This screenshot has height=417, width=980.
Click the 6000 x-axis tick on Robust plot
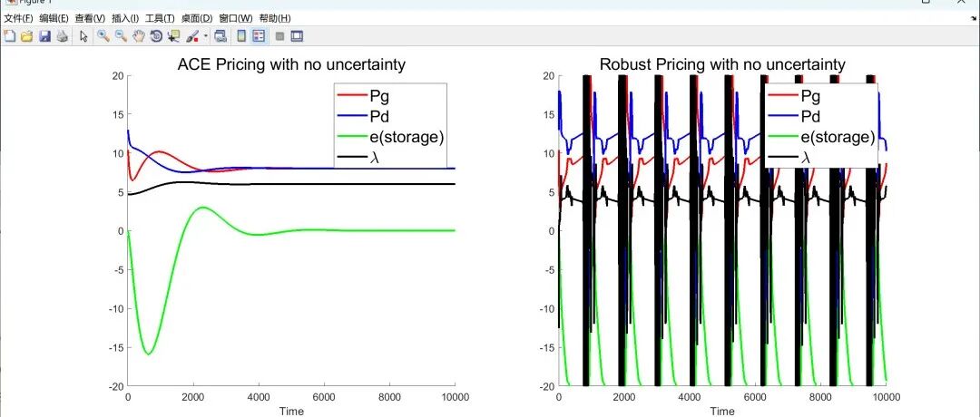[754, 396]
